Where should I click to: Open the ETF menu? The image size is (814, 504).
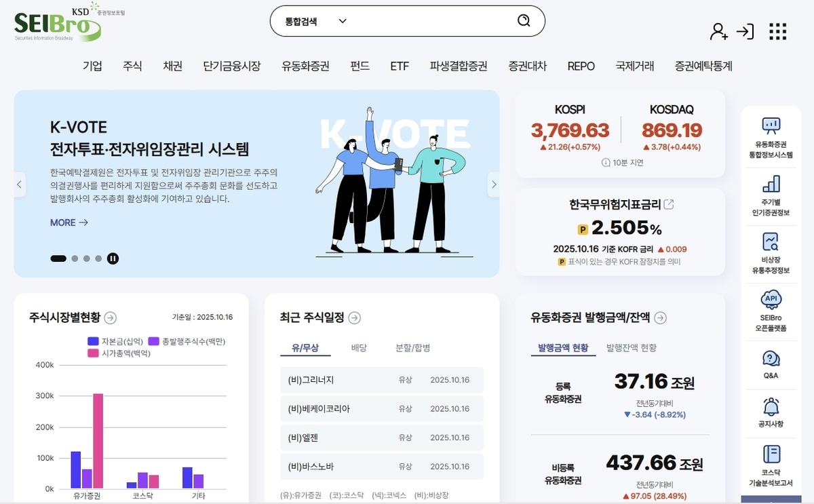click(400, 66)
